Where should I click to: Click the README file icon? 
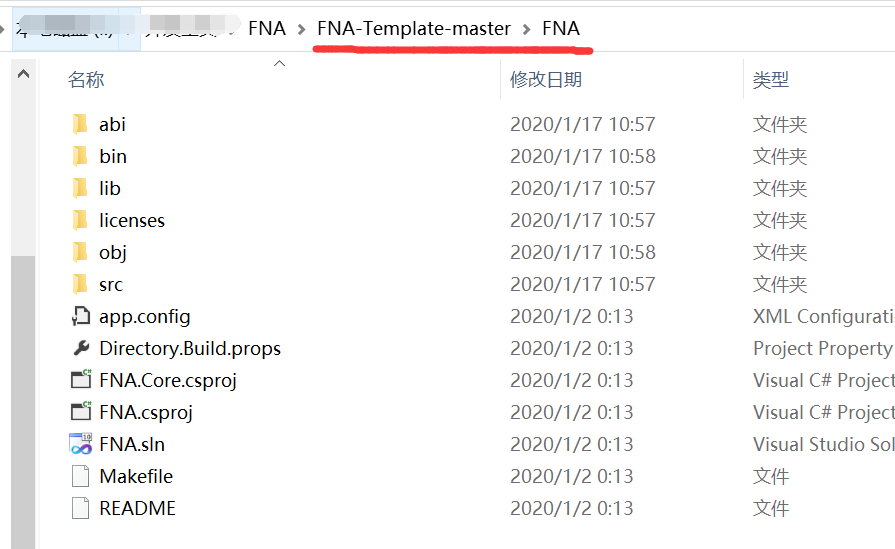tap(81, 508)
